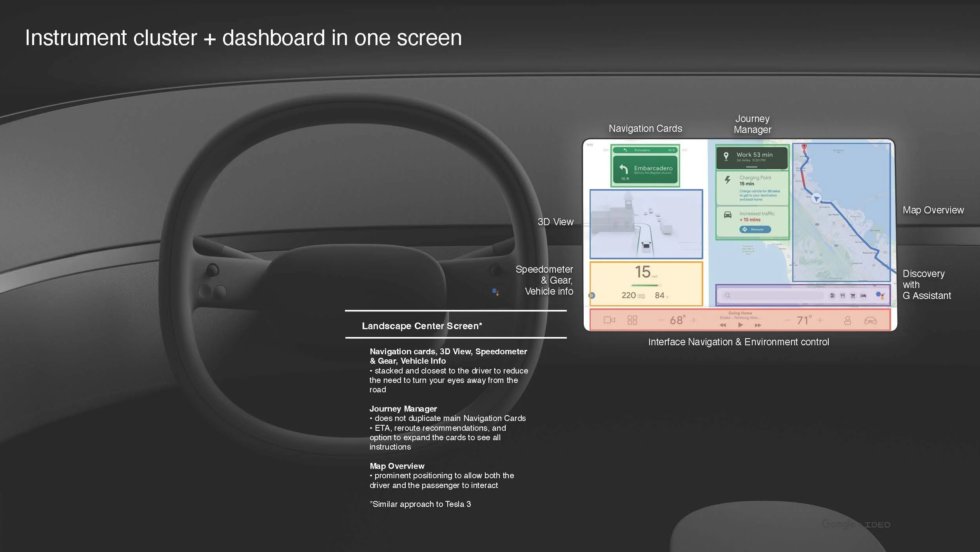Increase the 68° driver temperature
The width and height of the screenshot is (980, 552).
tap(694, 320)
